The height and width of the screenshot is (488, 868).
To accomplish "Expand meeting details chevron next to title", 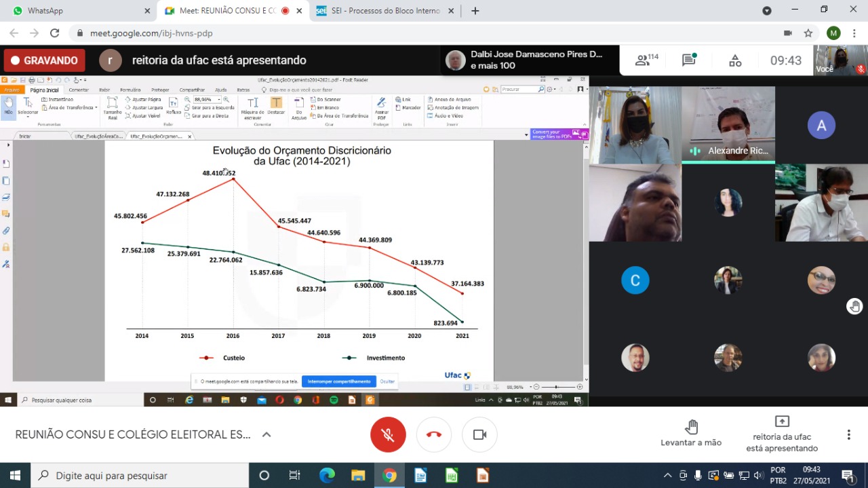I will pos(267,435).
